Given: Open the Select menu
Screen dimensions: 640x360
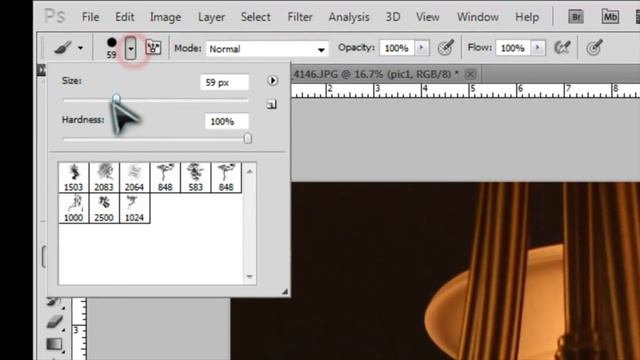Looking at the screenshot, I should pyautogui.click(x=256, y=17).
